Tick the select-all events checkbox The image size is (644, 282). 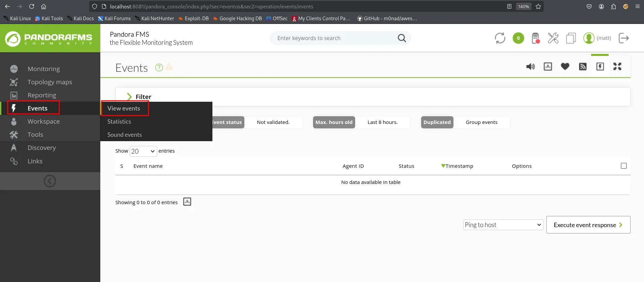coord(624,166)
